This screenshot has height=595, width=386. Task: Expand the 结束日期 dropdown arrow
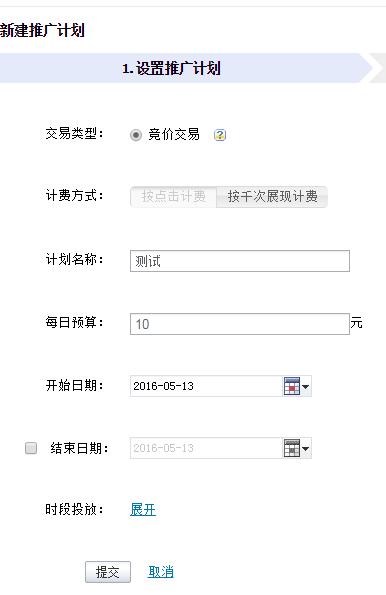click(x=306, y=449)
